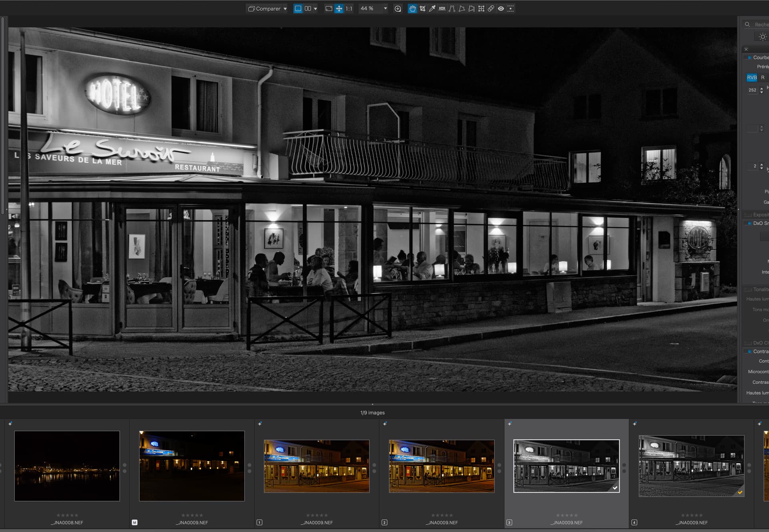Switch to side-by-side view

308,8
